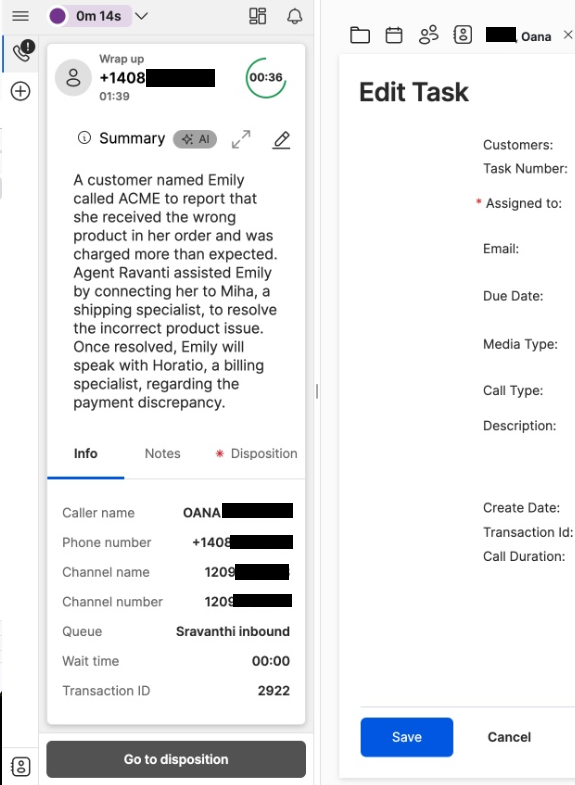Switch to the Disposition tab
Screen dimensions: 575x785
[x=256, y=454]
